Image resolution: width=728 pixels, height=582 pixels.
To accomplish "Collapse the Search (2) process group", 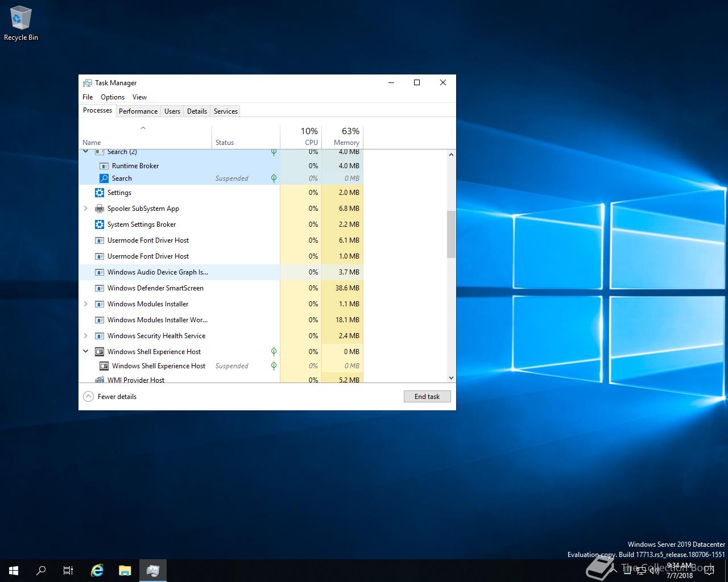I will point(86,152).
